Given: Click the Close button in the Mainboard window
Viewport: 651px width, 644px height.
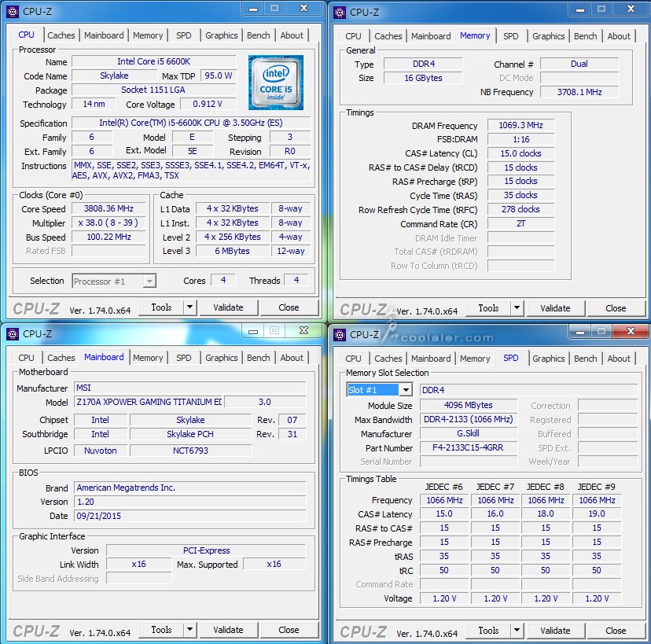Looking at the screenshot, I should click(x=289, y=630).
